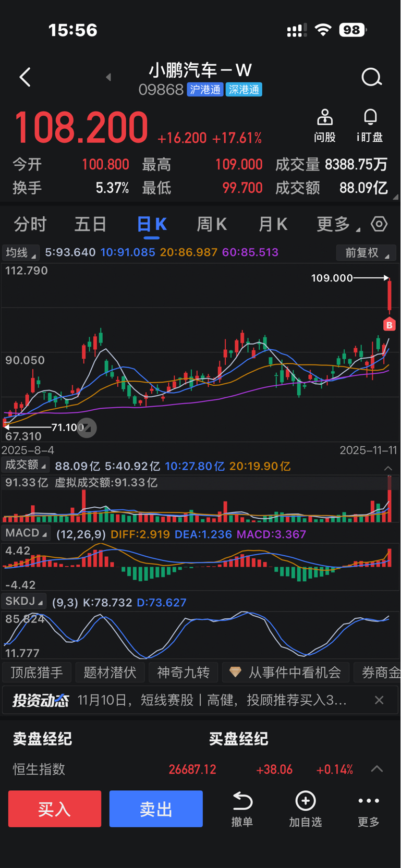Go back with the left arrow icon
Screen dimensions: 401x868
[x=25, y=77]
